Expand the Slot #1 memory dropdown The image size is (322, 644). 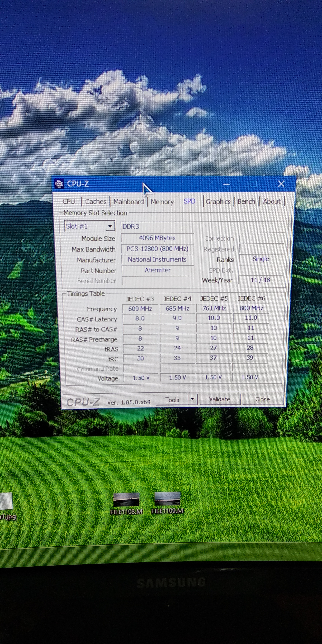pos(110,227)
